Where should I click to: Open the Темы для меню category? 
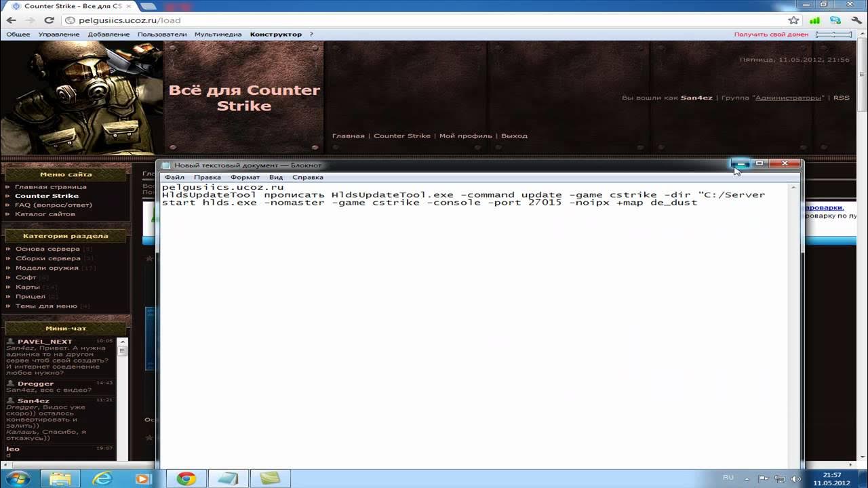46,306
